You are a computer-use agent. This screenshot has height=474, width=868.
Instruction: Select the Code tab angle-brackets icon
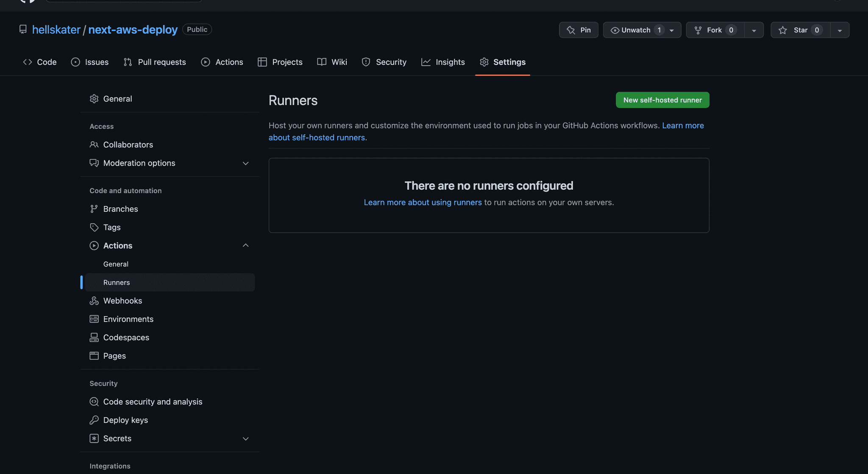pyautogui.click(x=27, y=62)
